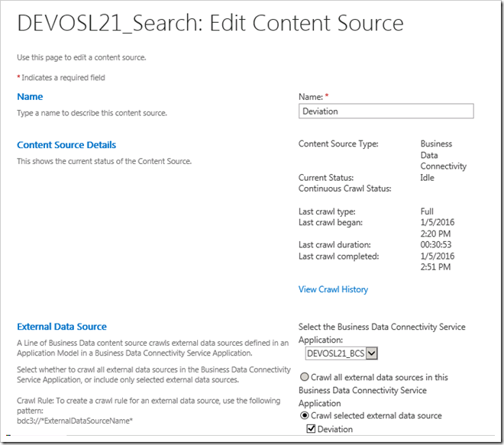Click the External Data Source heading
Screen dimensions: 504x445
62,327
